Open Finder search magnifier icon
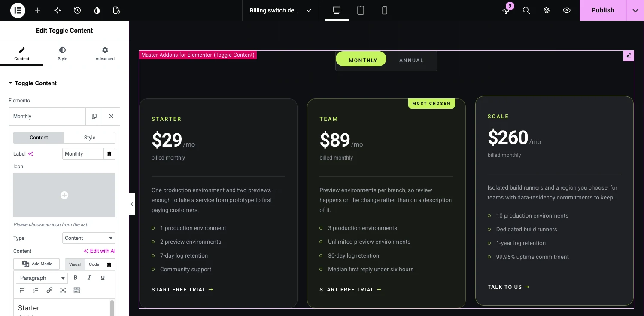This screenshot has height=316, width=644. pos(526,10)
